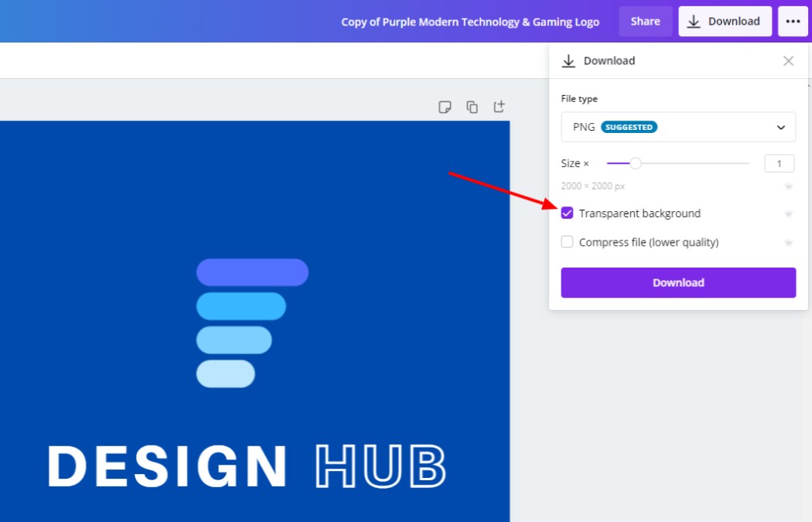Select the DESIGN text on canvas
This screenshot has width=812, height=522.
coord(167,466)
